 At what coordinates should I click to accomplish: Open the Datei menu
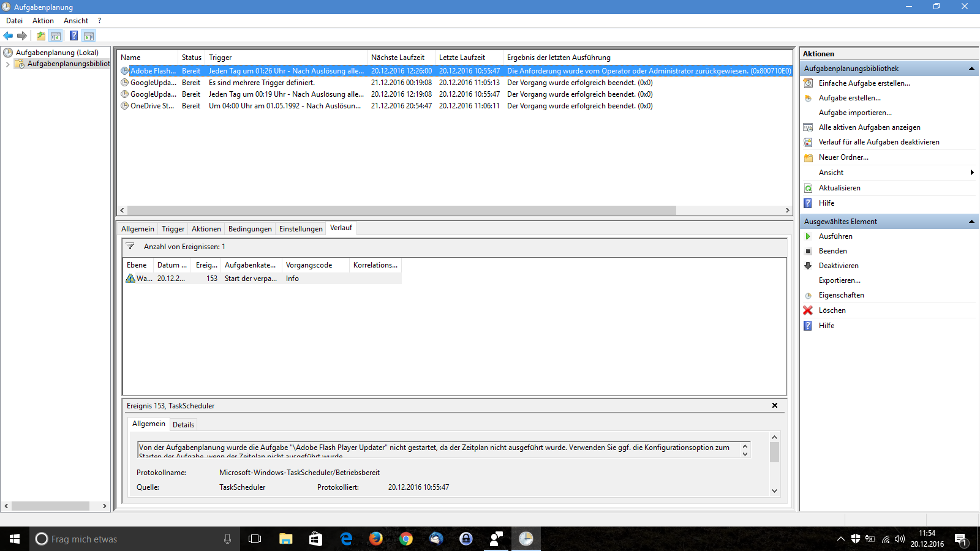pos(14,21)
